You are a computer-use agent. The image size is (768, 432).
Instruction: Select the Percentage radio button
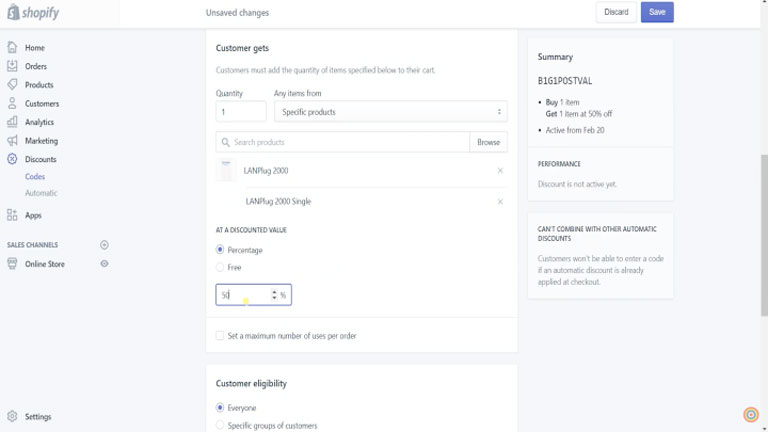pyautogui.click(x=220, y=250)
